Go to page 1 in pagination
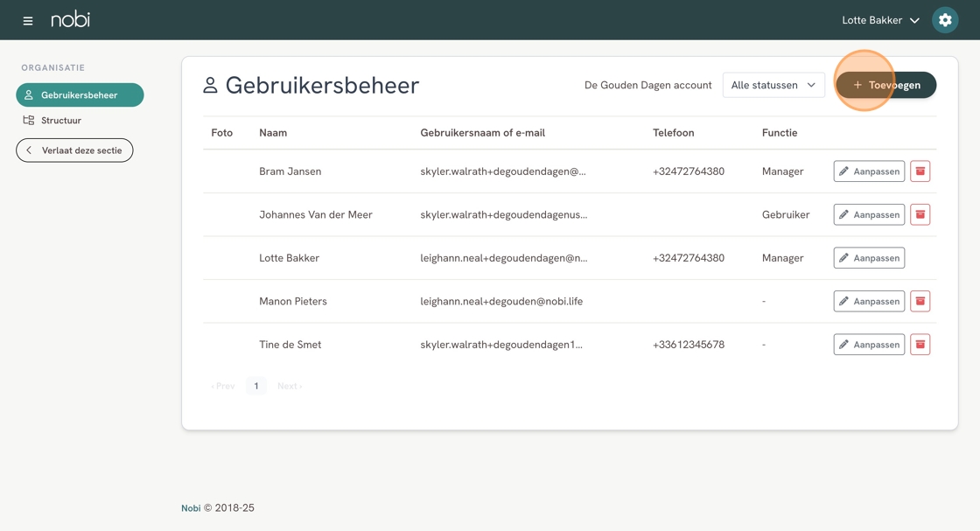980x531 pixels. [x=256, y=386]
